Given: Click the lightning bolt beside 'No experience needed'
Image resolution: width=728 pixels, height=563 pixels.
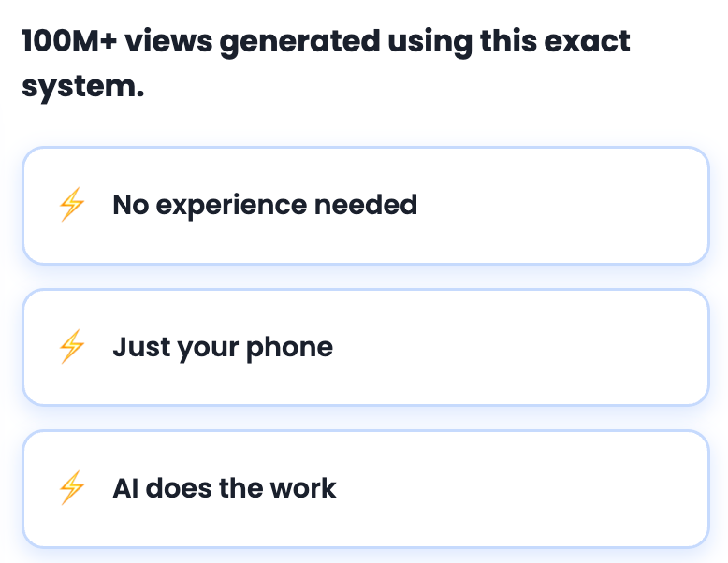Looking at the screenshot, I should (x=72, y=205).
